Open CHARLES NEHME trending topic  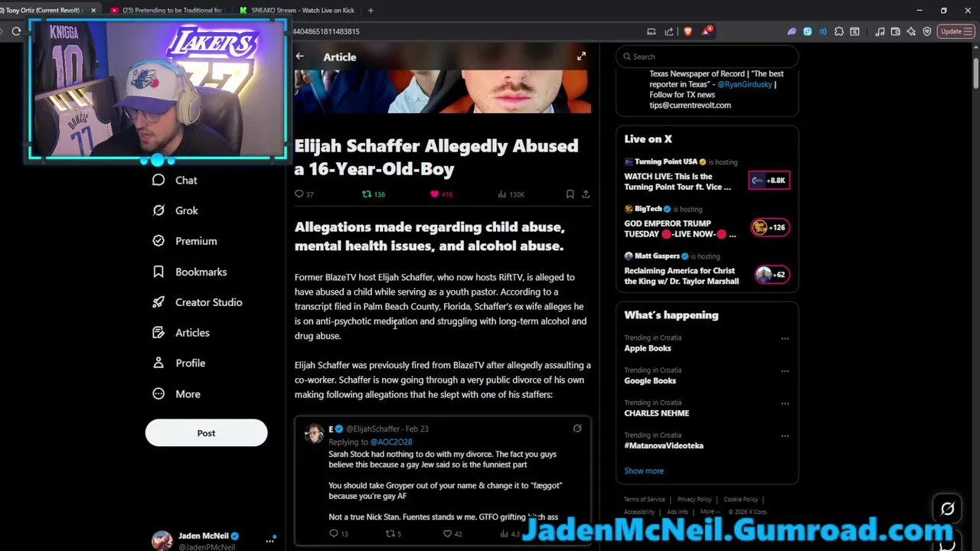coord(656,413)
